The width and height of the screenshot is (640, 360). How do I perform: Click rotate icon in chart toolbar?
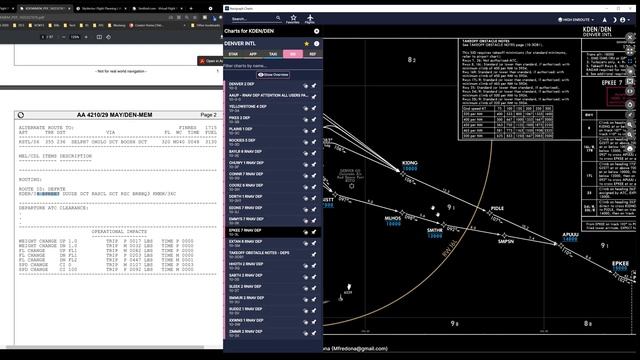pos(630,104)
